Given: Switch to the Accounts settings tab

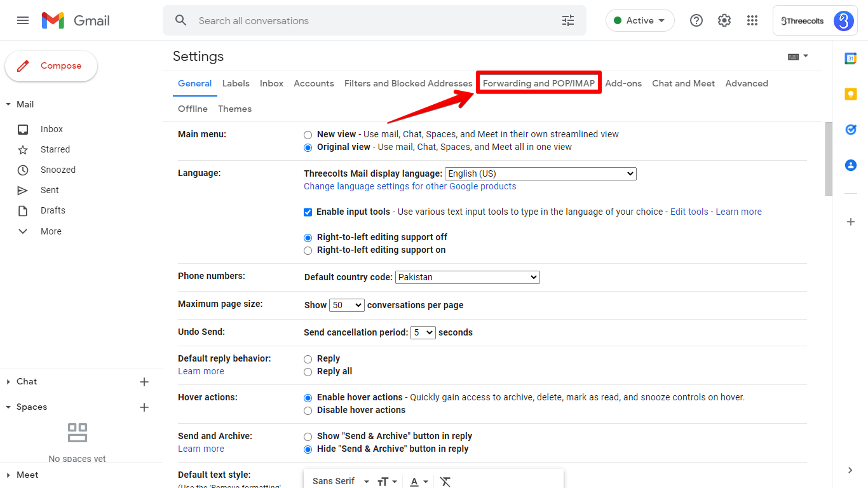Looking at the screenshot, I should (x=314, y=83).
